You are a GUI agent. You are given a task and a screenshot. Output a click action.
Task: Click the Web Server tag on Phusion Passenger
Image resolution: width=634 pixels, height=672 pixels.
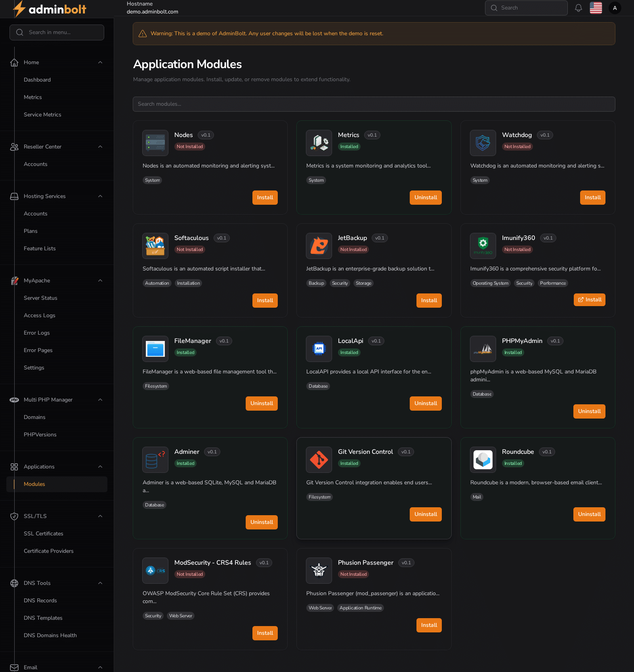point(320,608)
